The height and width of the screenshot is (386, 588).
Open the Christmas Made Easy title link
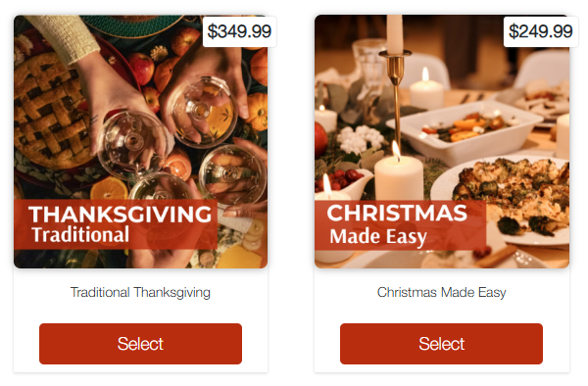(441, 292)
